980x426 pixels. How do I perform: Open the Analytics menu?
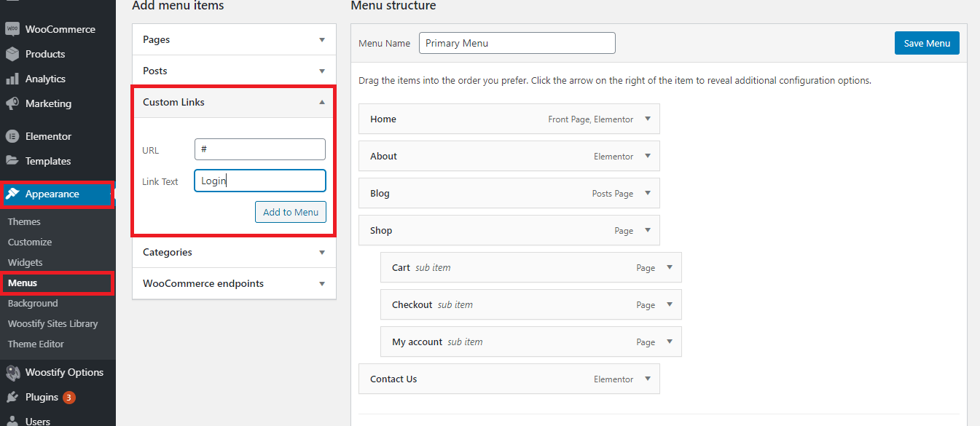click(x=45, y=79)
